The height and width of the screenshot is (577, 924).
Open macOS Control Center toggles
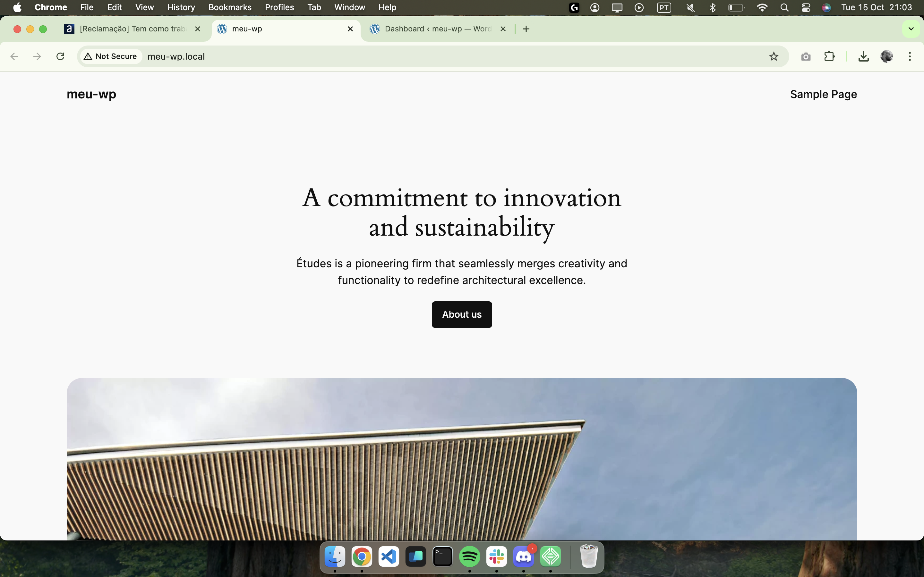[x=806, y=8]
